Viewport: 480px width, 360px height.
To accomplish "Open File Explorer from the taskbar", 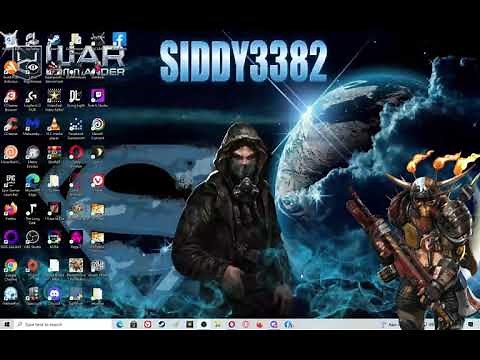I will coord(218,324).
